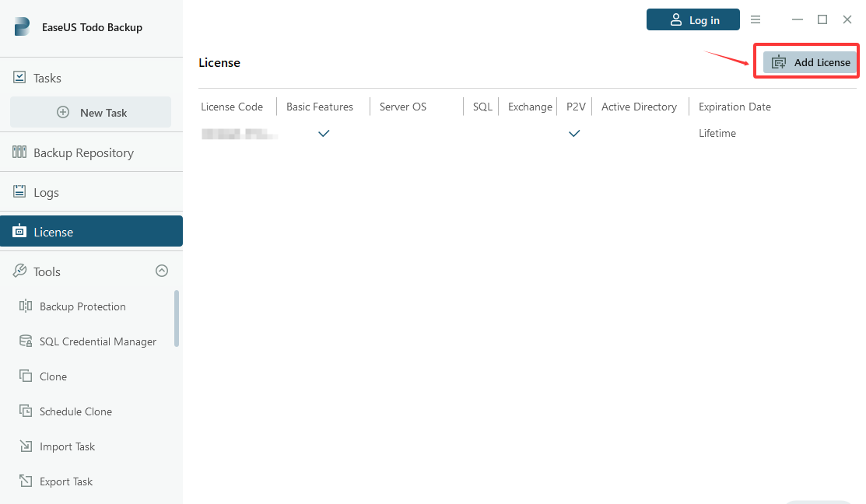Click the Clone icon
866x504 pixels.
click(x=26, y=376)
